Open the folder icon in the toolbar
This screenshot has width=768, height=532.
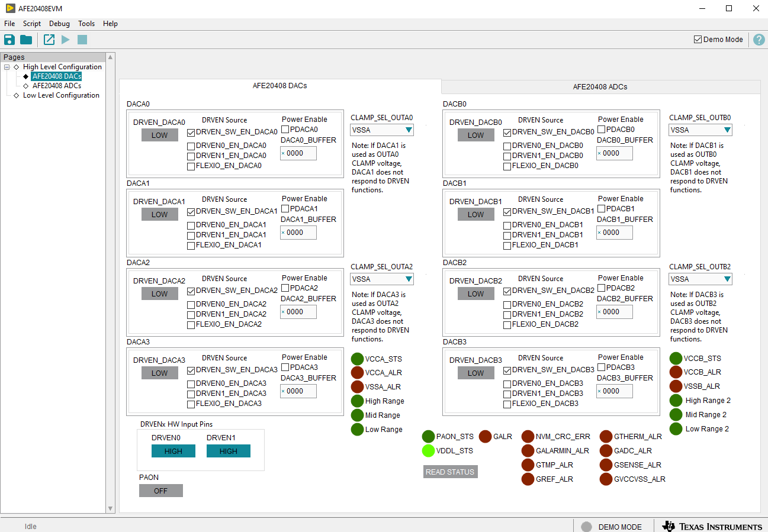[x=26, y=40]
